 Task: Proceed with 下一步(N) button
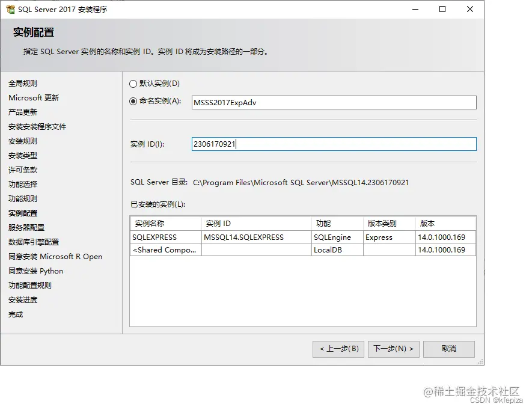[x=394, y=349]
